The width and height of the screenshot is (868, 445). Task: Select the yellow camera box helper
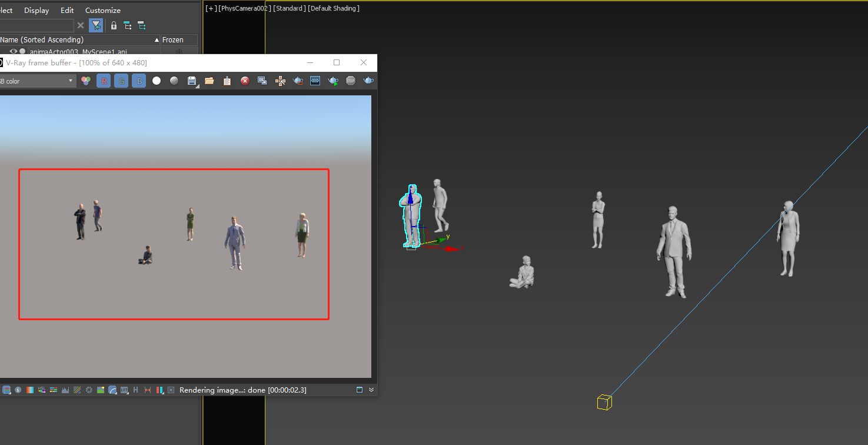click(x=604, y=403)
